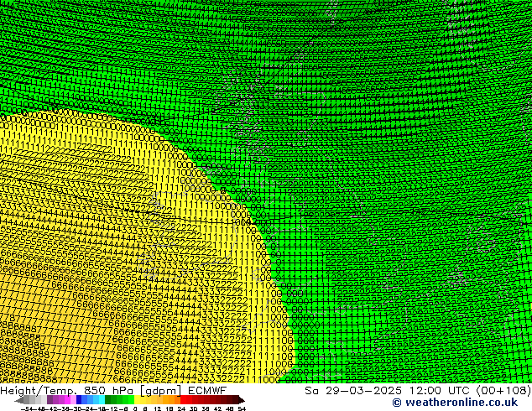Pick the bright red legend swatch
This screenshot has width=532, height=411.
click(x=188, y=400)
